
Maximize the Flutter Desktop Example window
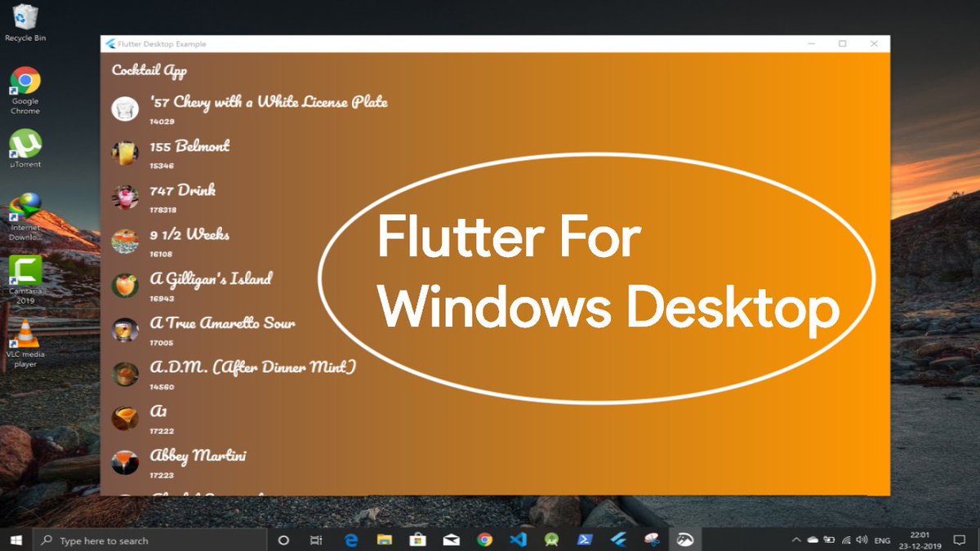tap(843, 44)
